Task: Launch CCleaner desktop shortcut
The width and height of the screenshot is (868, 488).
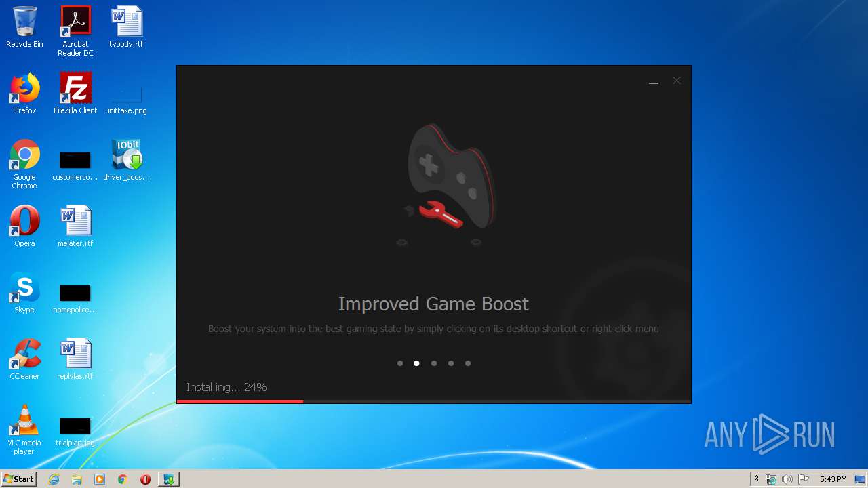Action: click(24, 359)
